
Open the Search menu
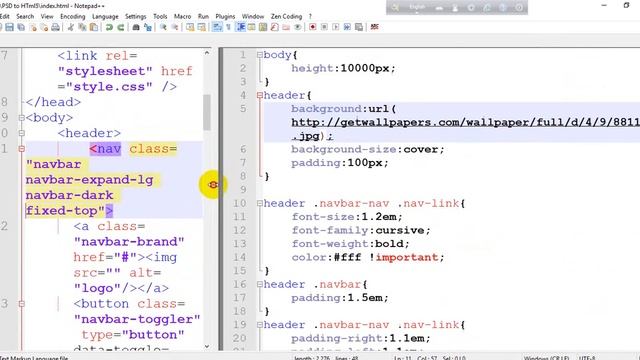(x=25, y=16)
